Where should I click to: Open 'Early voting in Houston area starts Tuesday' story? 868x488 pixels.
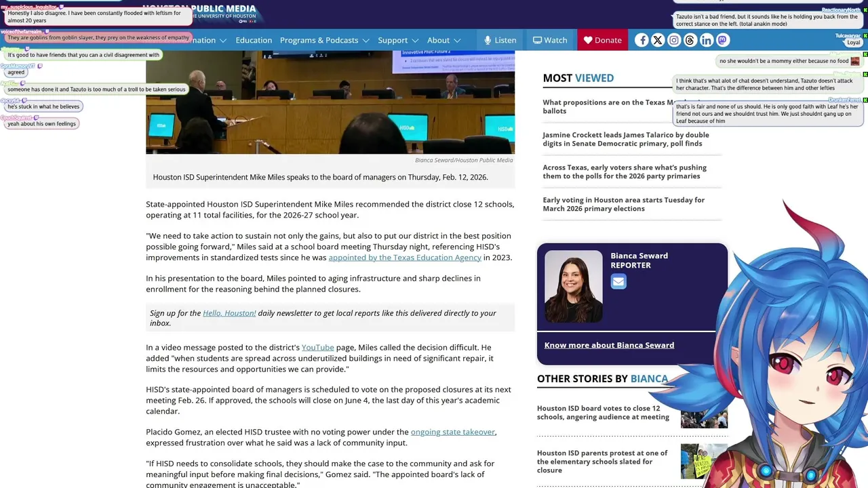point(623,204)
